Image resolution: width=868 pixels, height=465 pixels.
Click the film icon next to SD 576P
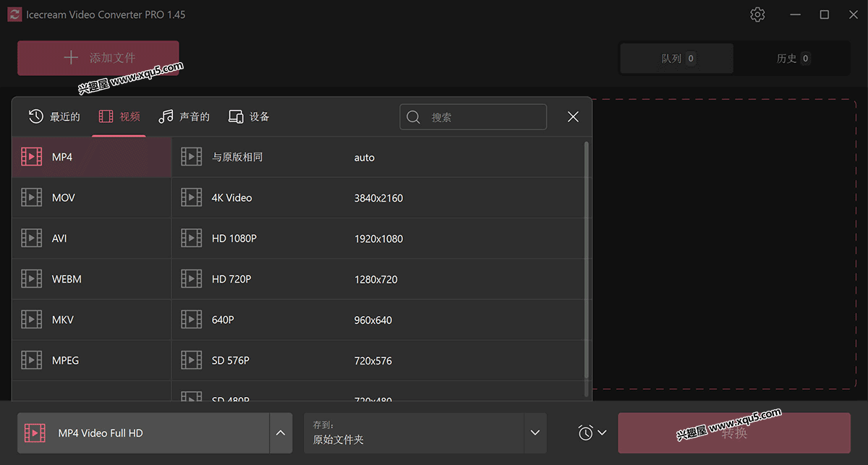pyautogui.click(x=192, y=360)
